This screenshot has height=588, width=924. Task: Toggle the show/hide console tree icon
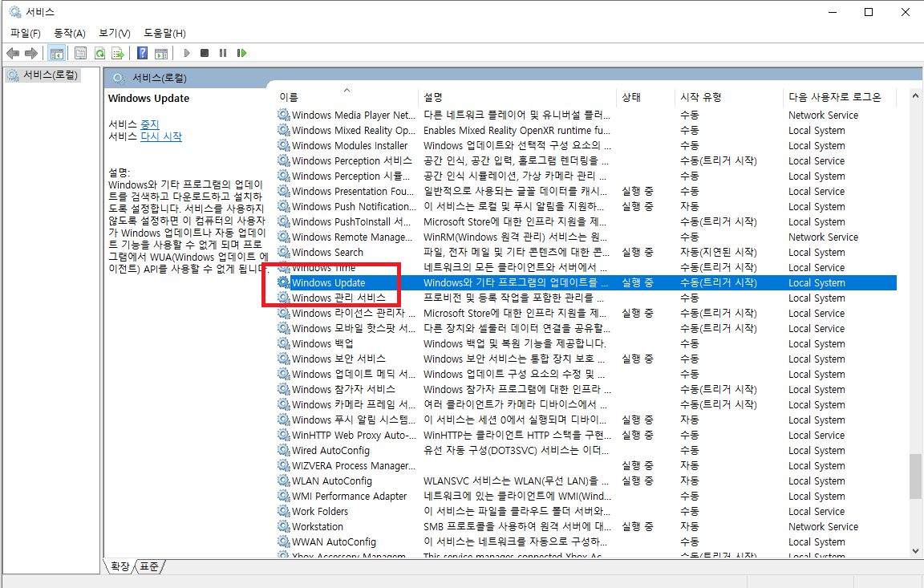(x=57, y=53)
